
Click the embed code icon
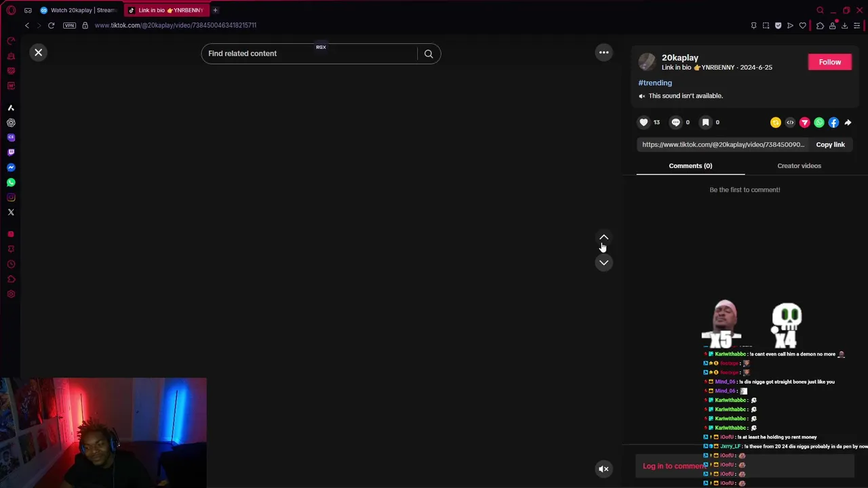coord(790,123)
